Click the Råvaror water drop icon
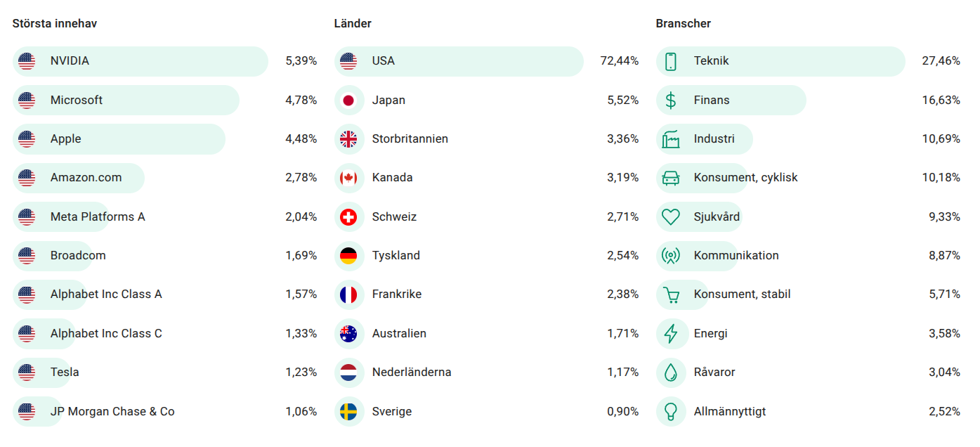This screenshot has height=447, width=980. click(671, 372)
